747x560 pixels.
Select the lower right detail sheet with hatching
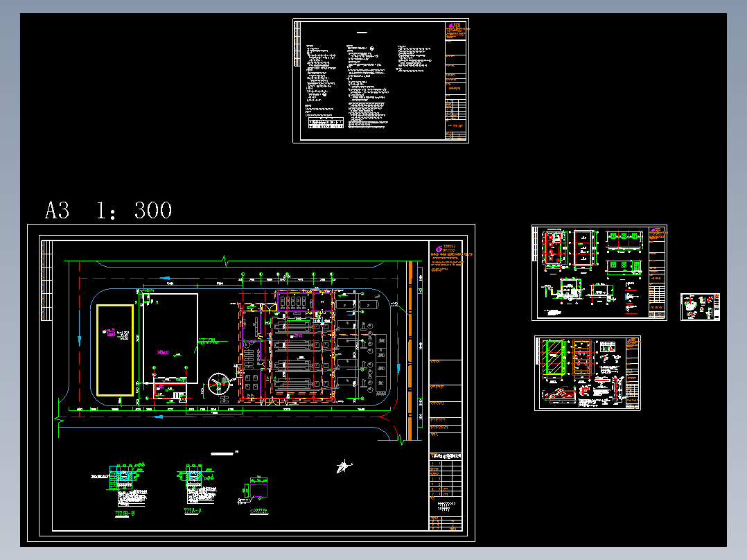click(x=588, y=373)
